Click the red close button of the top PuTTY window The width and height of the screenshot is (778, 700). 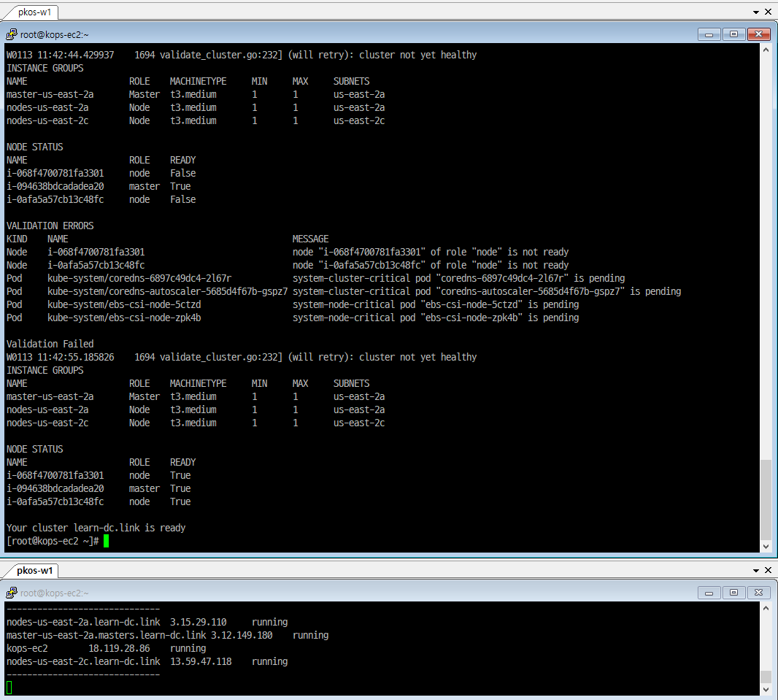click(758, 34)
